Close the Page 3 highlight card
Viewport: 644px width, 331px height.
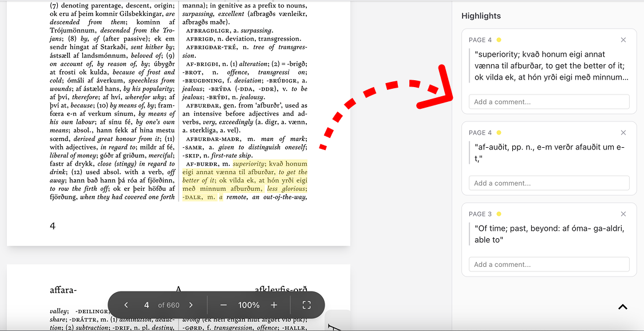point(623,214)
